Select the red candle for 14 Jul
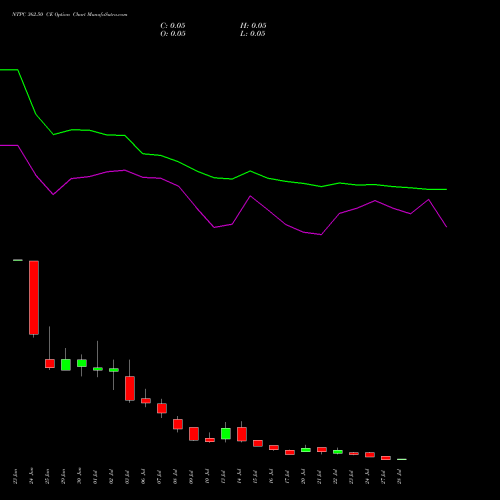This screenshot has height=500, width=500. 242,434
